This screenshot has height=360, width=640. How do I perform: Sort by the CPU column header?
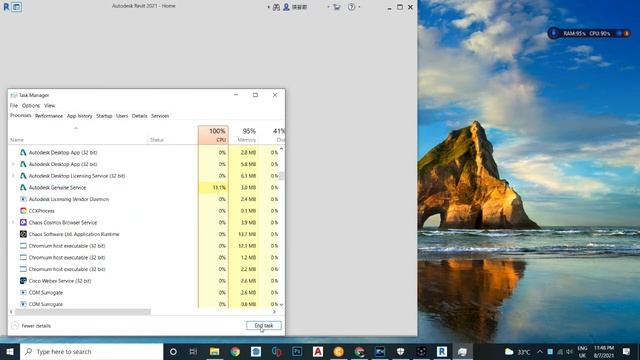tap(213, 135)
